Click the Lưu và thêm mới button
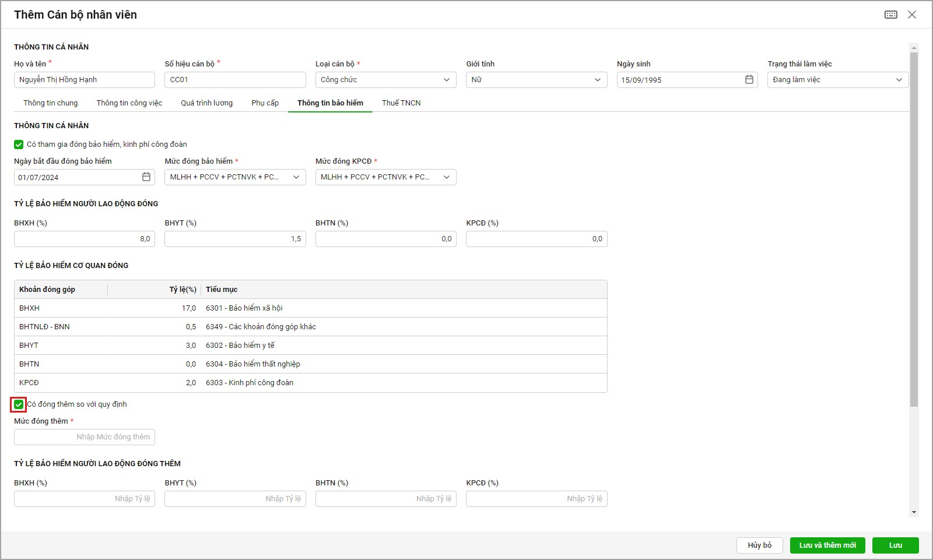This screenshot has height=560, width=933. point(827,545)
